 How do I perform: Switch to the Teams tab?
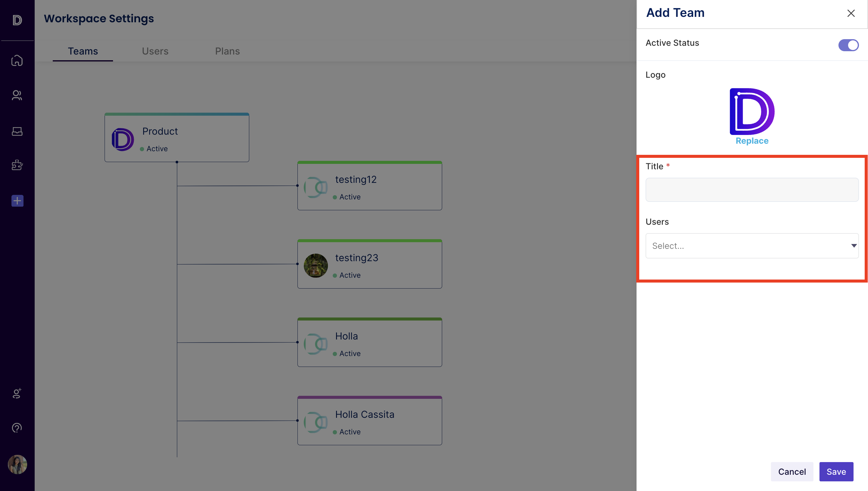(83, 51)
